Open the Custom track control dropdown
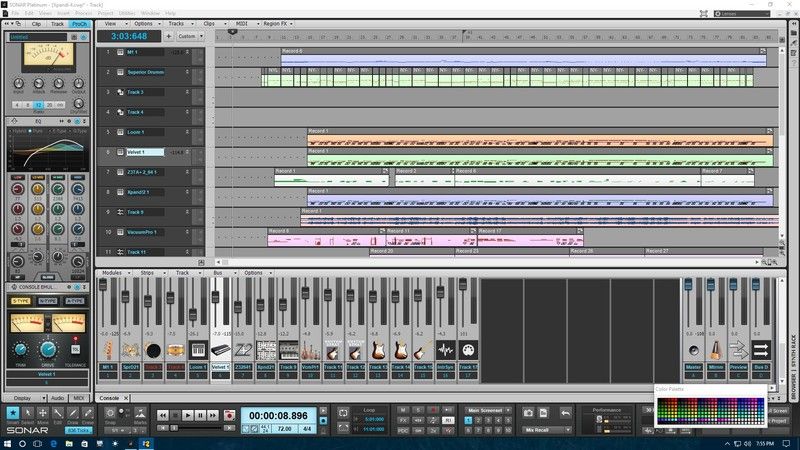Viewport: 800px width, 450px height. tap(190, 36)
